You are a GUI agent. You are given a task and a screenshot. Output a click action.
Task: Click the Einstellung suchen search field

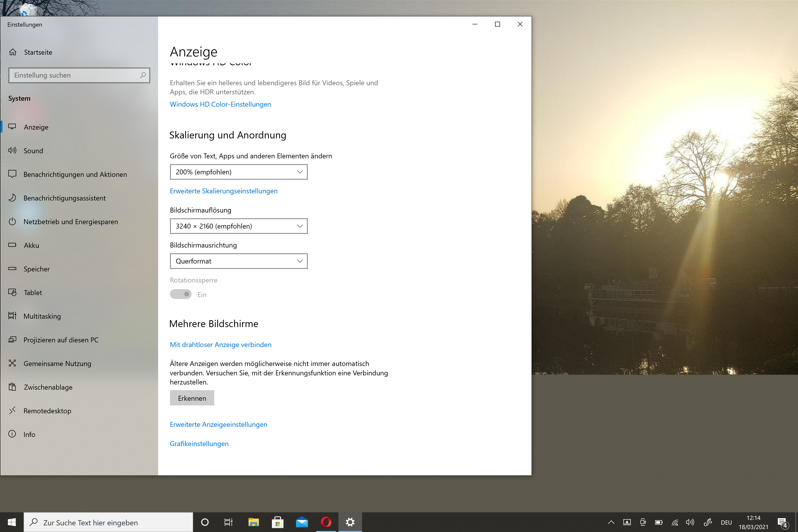(75, 75)
